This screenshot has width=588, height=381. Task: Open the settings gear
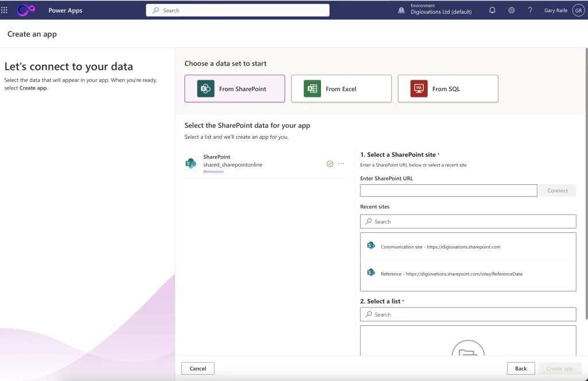pos(511,10)
